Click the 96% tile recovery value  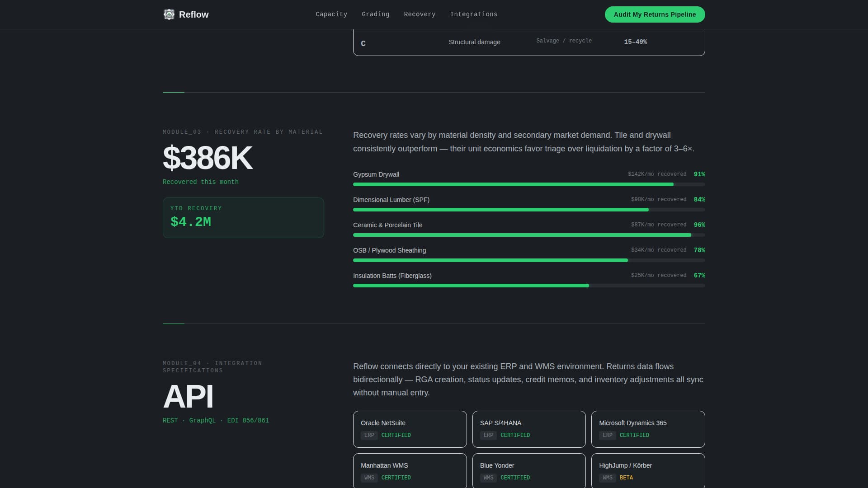tap(699, 225)
